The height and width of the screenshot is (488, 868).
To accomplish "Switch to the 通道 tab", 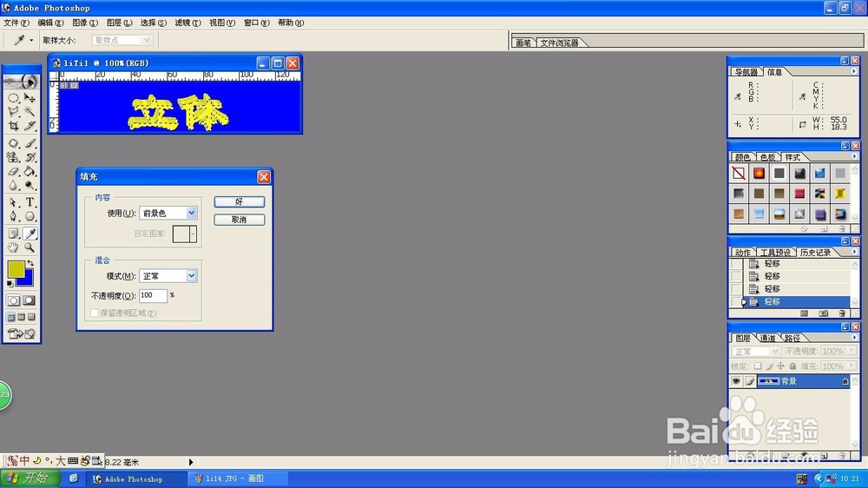I will point(767,338).
